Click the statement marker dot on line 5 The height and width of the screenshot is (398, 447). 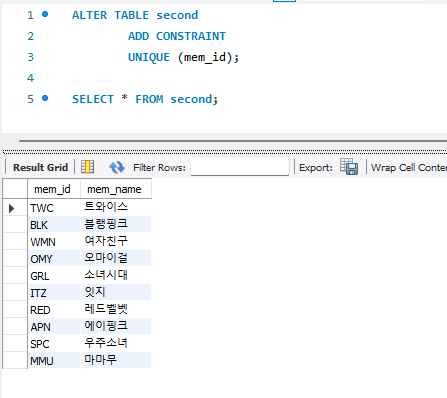(x=45, y=98)
